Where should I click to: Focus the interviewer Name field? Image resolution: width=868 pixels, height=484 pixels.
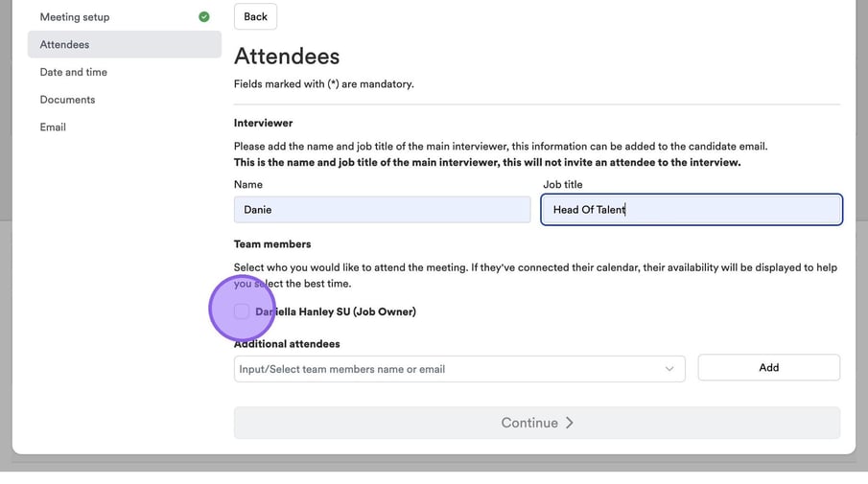point(382,210)
